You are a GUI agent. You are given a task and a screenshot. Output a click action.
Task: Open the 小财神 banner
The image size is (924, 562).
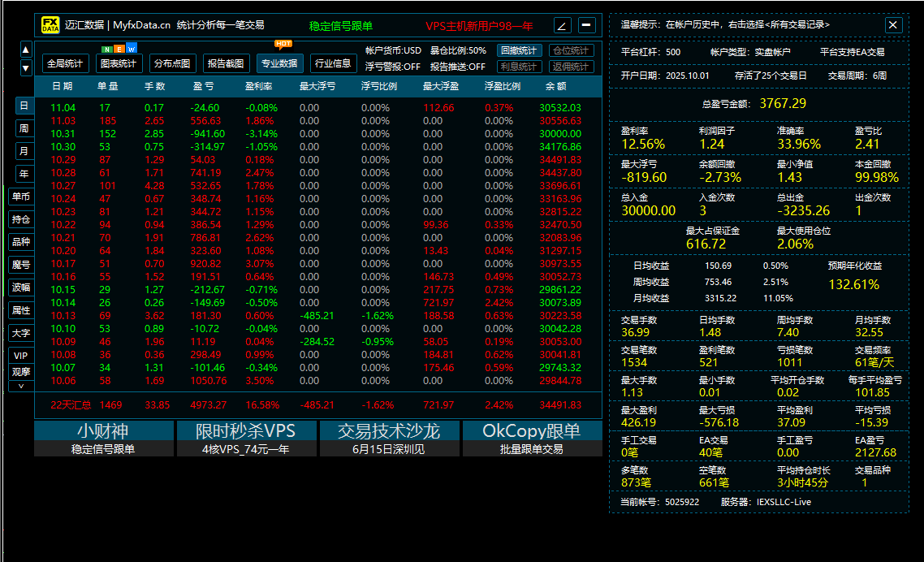point(104,439)
